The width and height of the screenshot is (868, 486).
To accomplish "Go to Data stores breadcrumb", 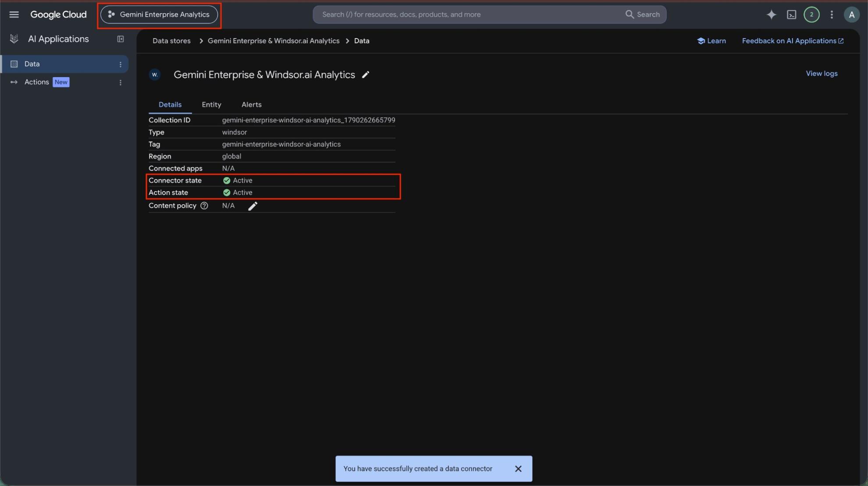I will (171, 41).
